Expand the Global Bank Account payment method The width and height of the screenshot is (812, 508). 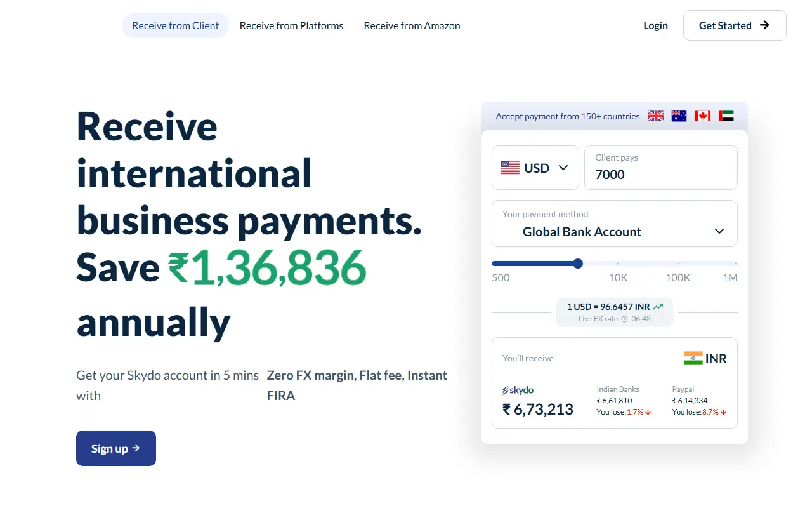pos(615,224)
